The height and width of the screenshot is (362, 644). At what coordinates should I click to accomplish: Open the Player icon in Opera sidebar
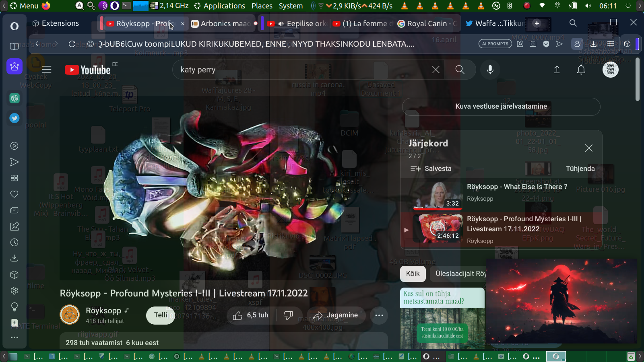coord(14,146)
